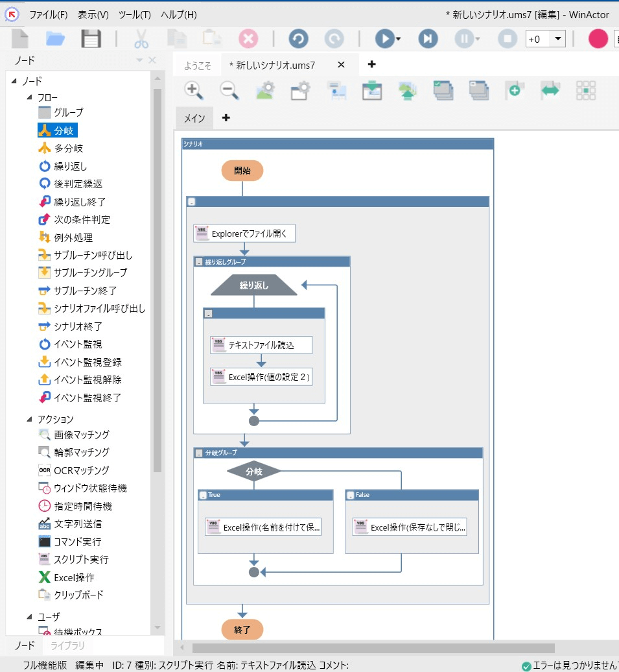Run the scenario with the play icon
The height and width of the screenshot is (672, 619).
pos(382,39)
